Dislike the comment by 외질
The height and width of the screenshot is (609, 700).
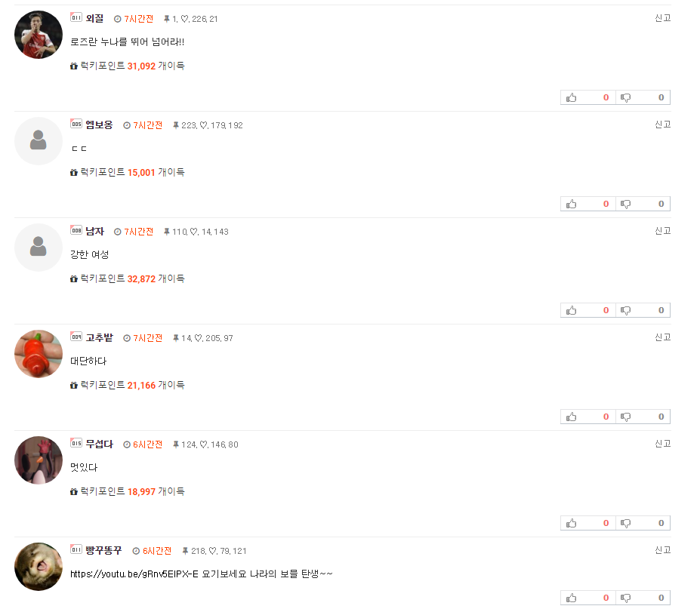(x=643, y=97)
